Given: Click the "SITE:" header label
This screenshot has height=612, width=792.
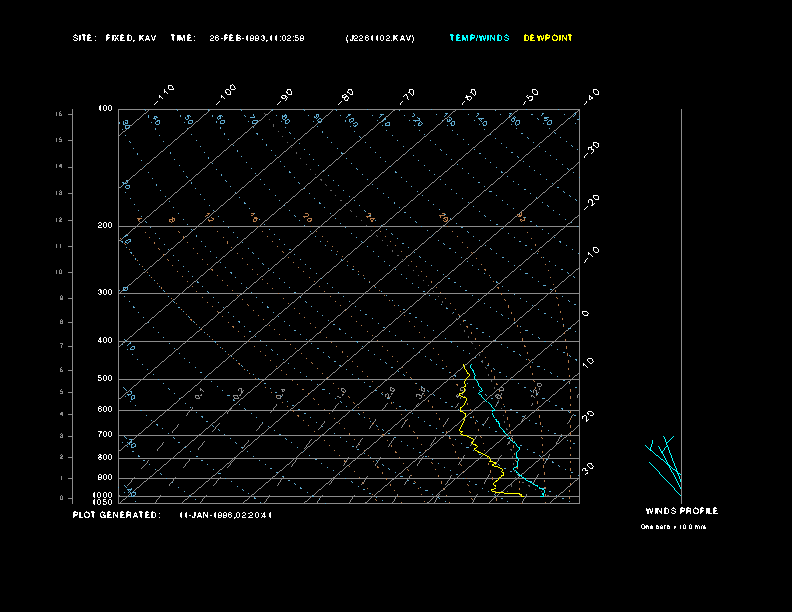Looking at the screenshot, I should pyautogui.click(x=84, y=38).
